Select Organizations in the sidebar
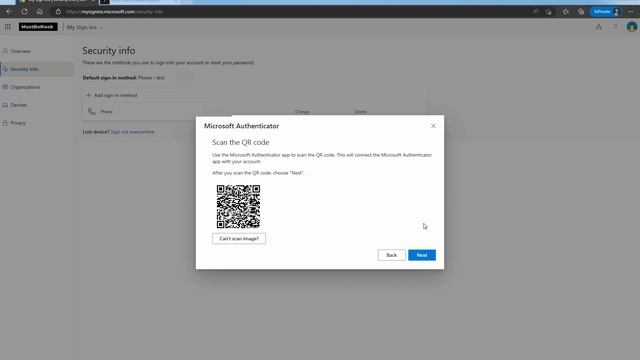The height and width of the screenshot is (360, 640). [x=37, y=87]
